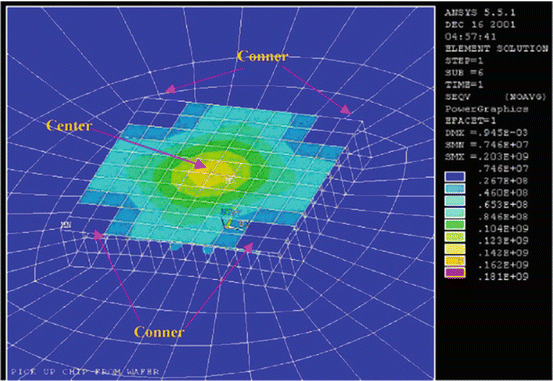Click the green legend swatch near .104E+09

pos(455,225)
